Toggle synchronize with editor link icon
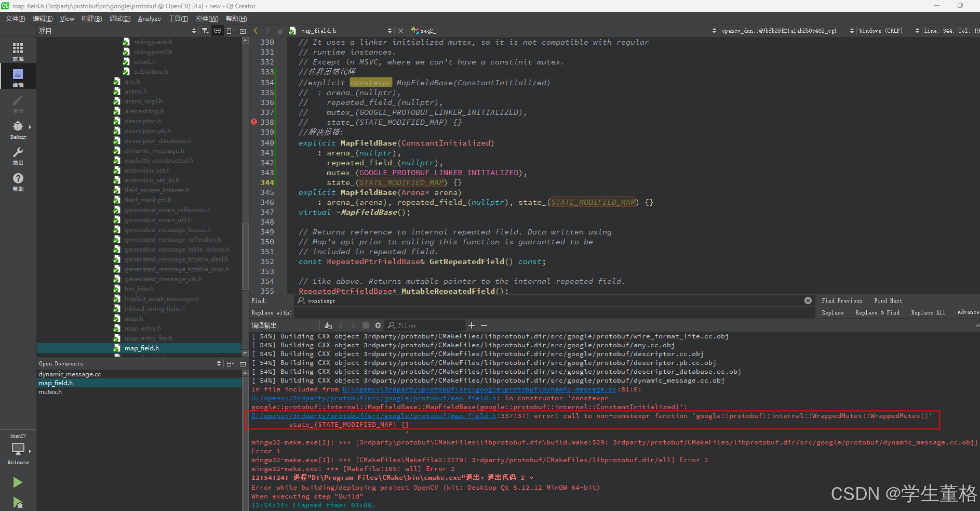This screenshot has width=980, height=511. pos(218,31)
